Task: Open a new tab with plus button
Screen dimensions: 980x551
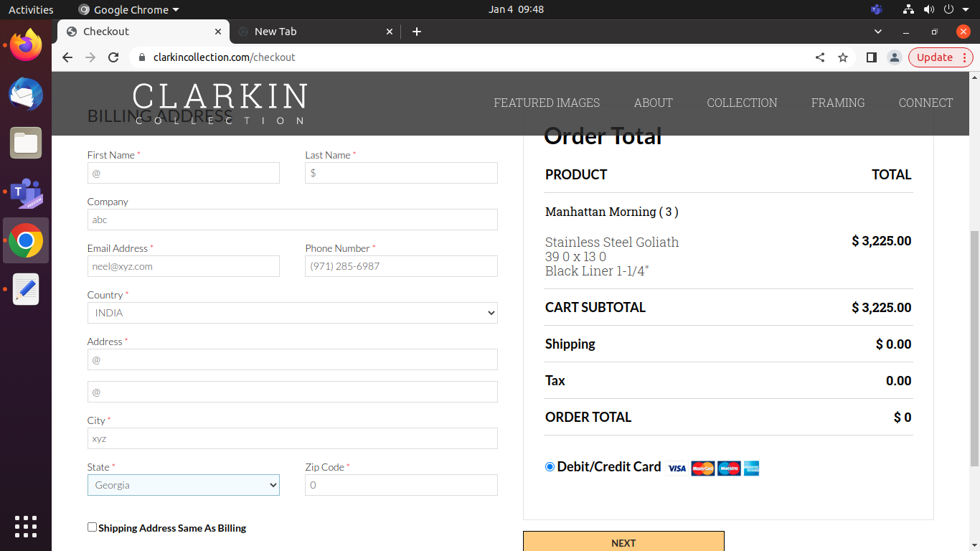Action: [x=417, y=32]
